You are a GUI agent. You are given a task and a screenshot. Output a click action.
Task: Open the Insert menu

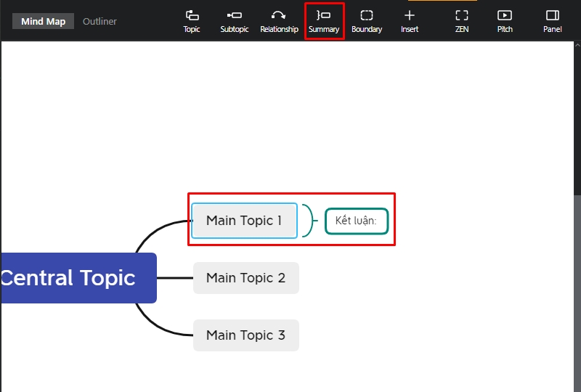(410, 22)
